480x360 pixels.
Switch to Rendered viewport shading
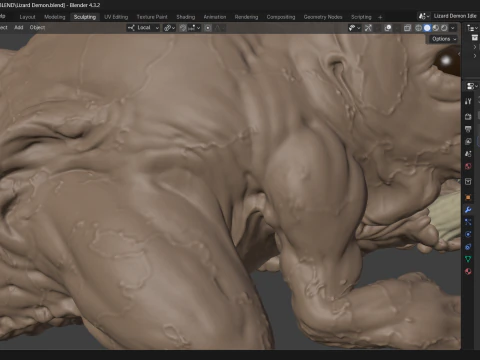point(444,28)
